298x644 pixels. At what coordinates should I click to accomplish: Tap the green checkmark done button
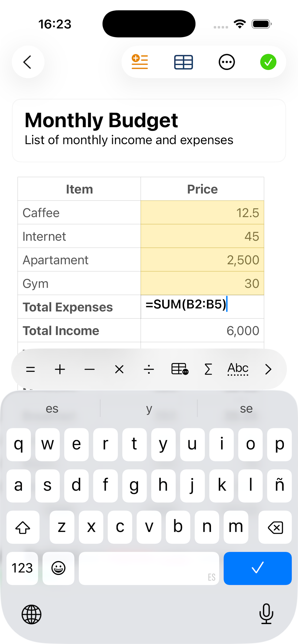pyautogui.click(x=268, y=62)
